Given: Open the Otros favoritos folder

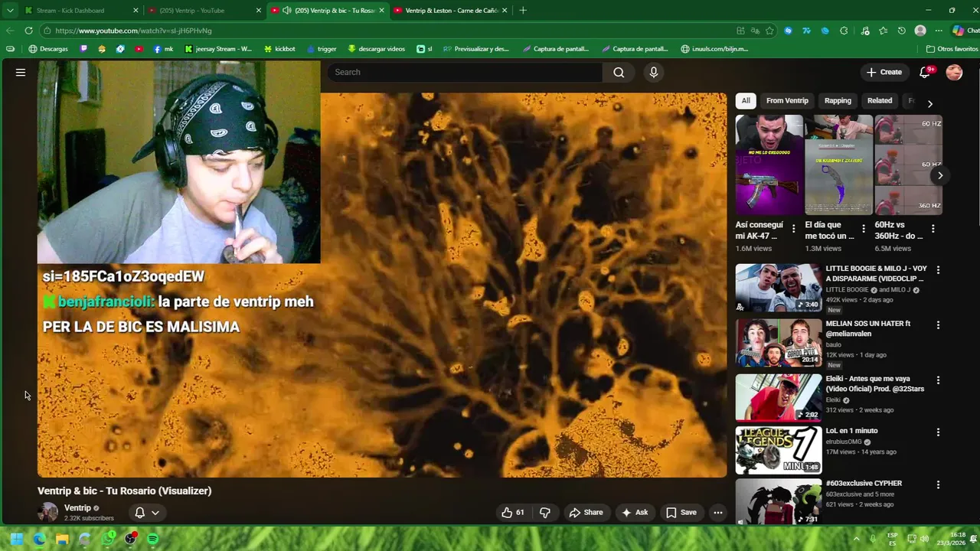Looking at the screenshot, I should coord(952,49).
